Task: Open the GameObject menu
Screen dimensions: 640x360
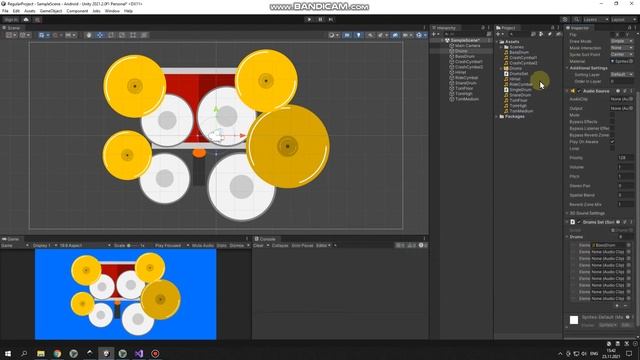Action: tap(51, 11)
